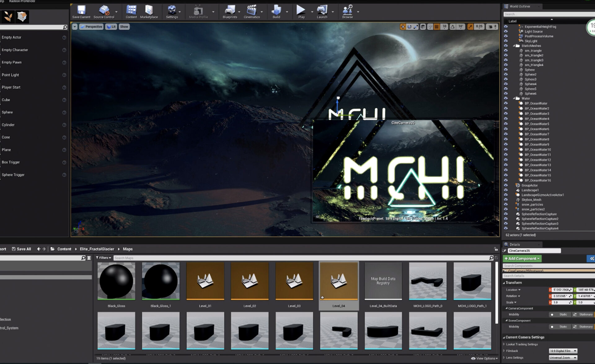Open the Filters menu in content browser
Viewport: 595px width, 364px height.
[x=103, y=258]
